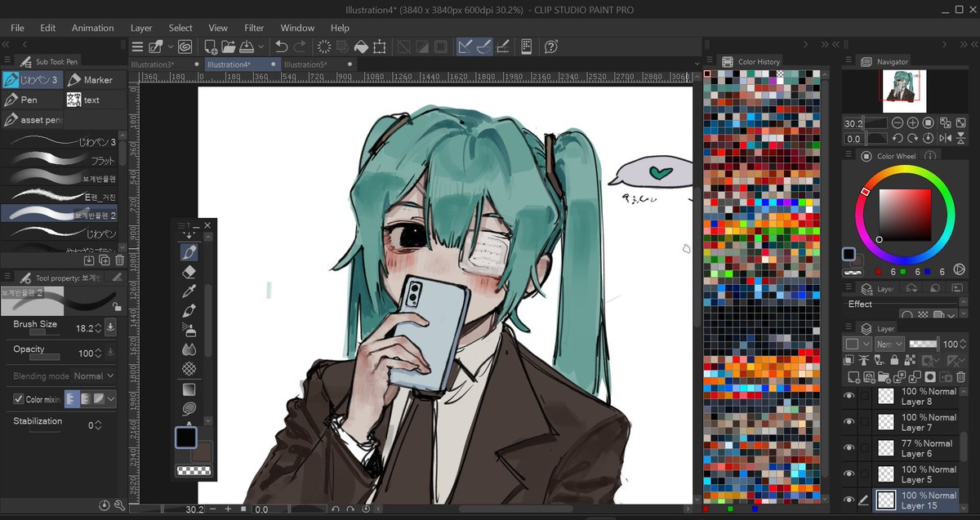Click the color wheel hue ring

tap(904, 170)
